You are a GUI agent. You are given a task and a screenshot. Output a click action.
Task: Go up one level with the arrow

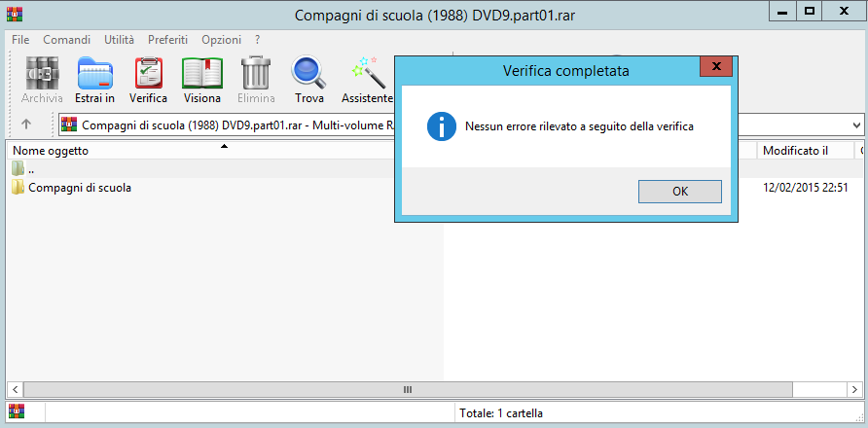click(26, 125)
